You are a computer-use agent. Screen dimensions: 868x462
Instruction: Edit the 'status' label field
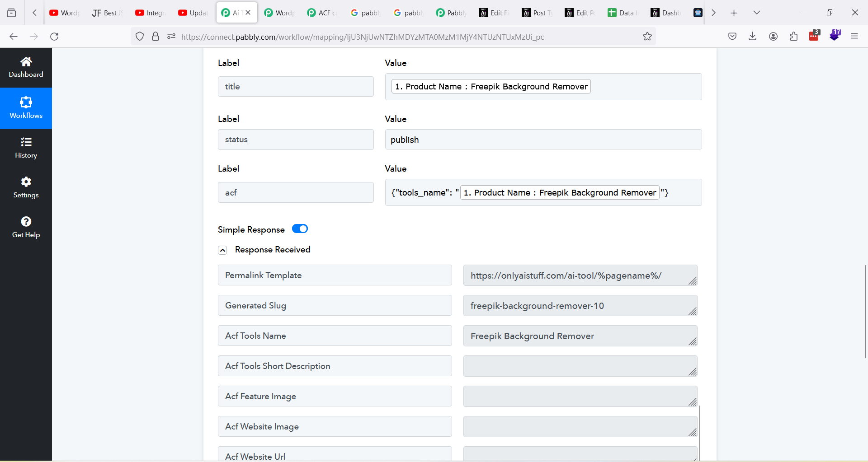[x=296, y=140]
